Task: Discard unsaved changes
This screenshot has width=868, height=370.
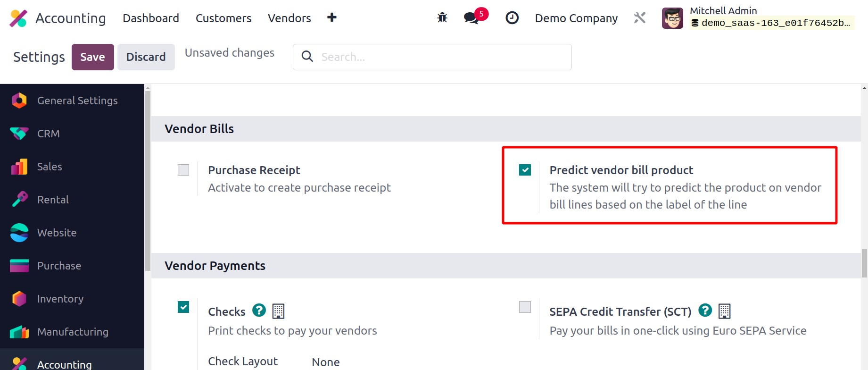Action: click(146, 57)
